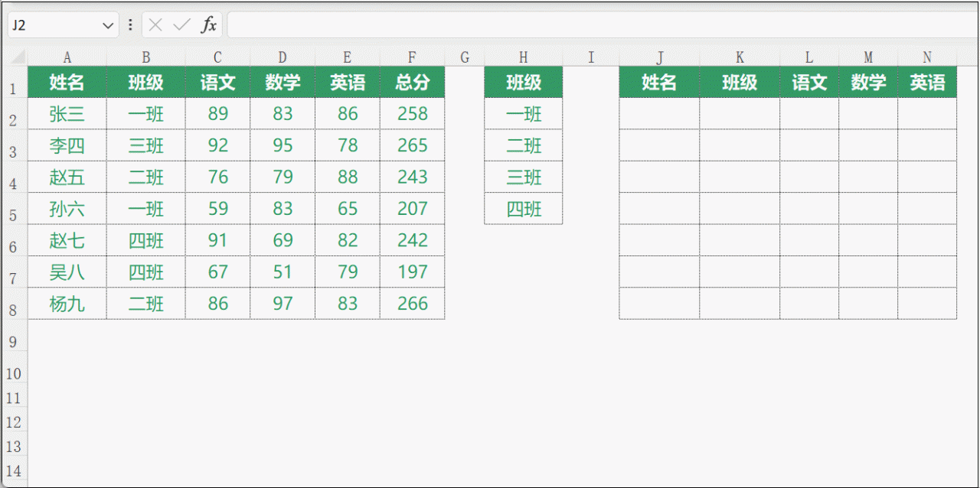Select total score cell 207
This screenshot has height=488, width=980.
(412, 209)
